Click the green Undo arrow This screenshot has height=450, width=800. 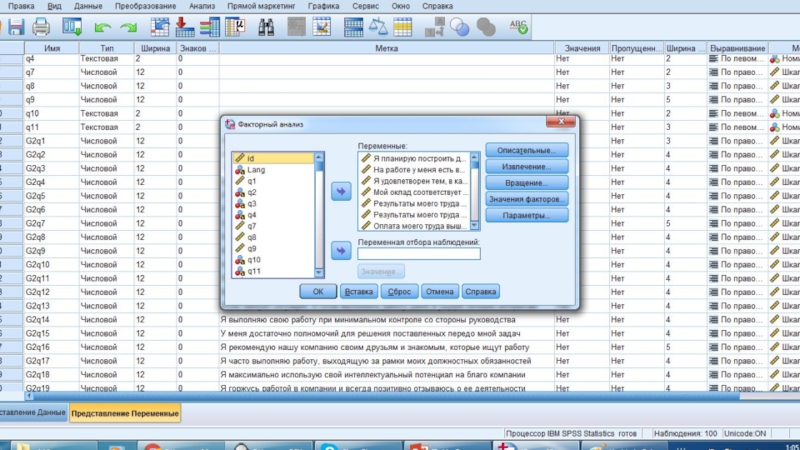pyautogui.click(x=103, y=28)
